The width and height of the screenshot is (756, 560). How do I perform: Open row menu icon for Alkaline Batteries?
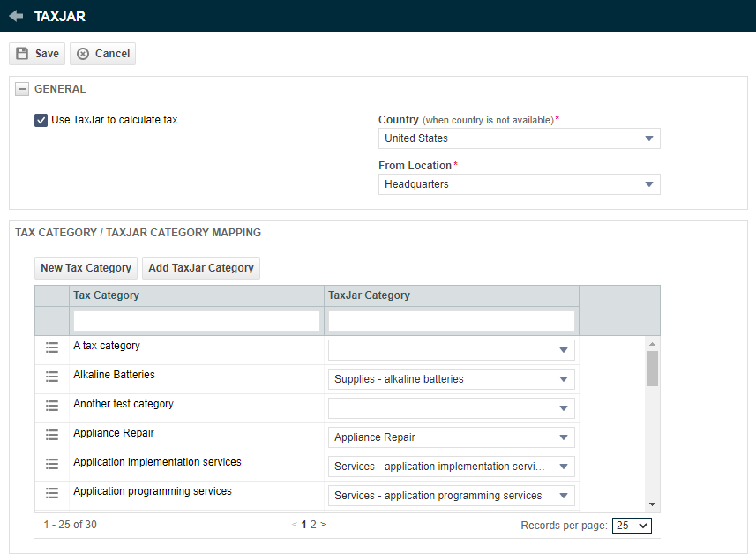[x=51, y=377]
